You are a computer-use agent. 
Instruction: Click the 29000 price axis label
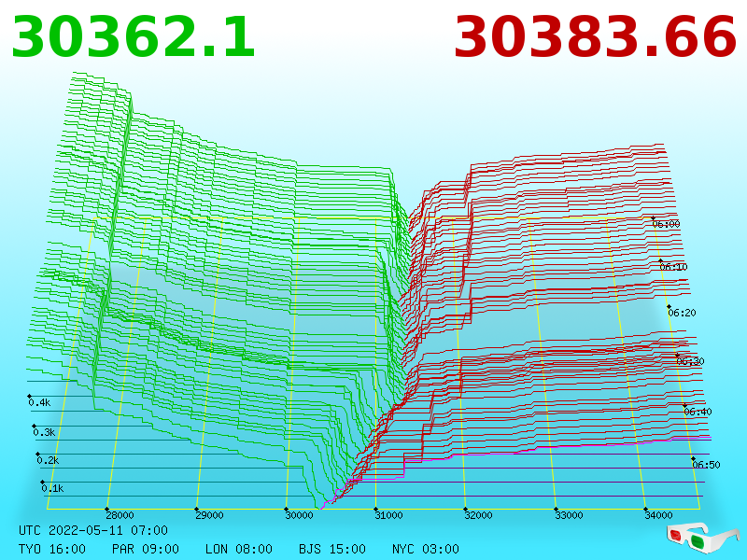tap(209, 515)
